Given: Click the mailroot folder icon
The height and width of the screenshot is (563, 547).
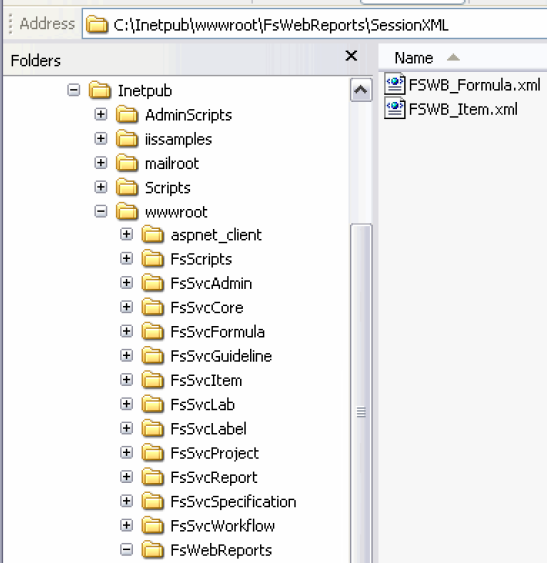Looking at the screenshot, I should coord(127,163).
